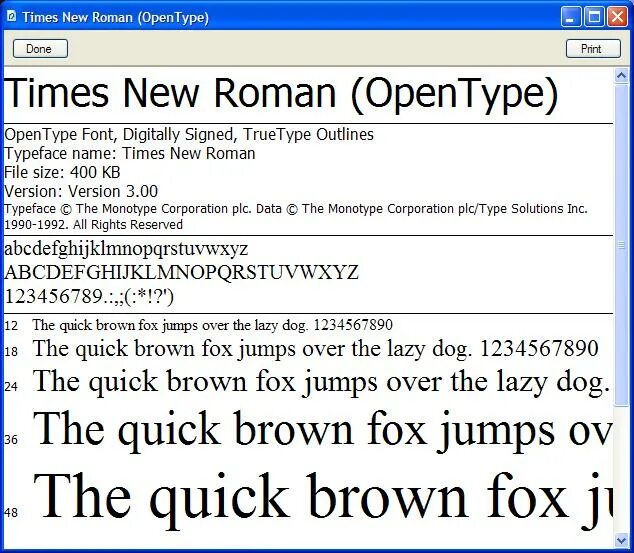The height and width of the screenshot is (553, 634).
Task: Click the size 24 sample sentence
Action: [x=322, y=382]
